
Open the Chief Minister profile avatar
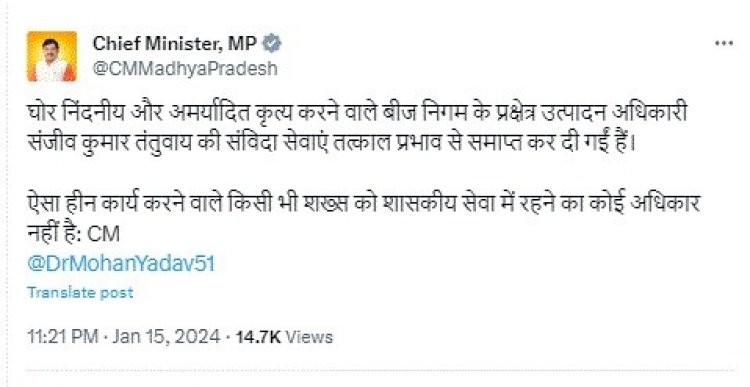52,56
